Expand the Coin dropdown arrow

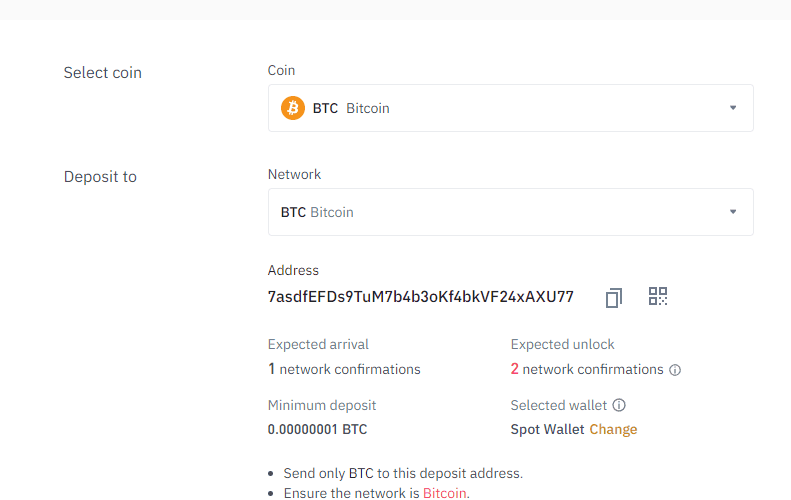[x=733, y=108]
